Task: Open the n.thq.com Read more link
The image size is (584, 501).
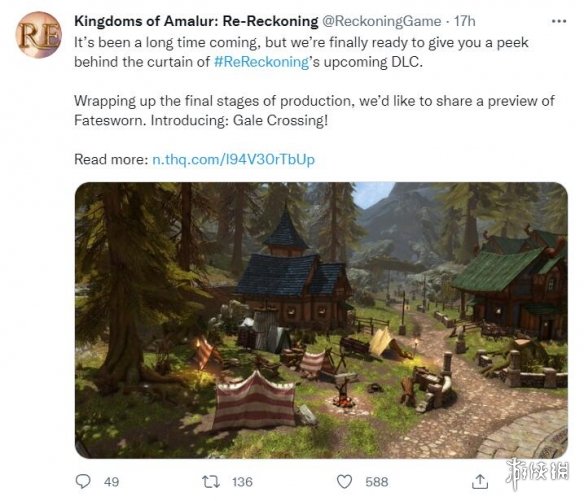Action: (x=234, y=159)
